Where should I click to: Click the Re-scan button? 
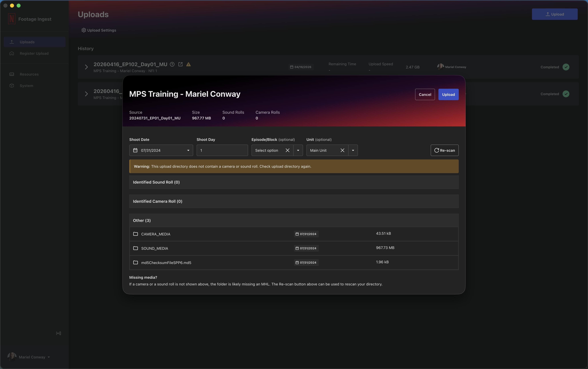point(444,150)
